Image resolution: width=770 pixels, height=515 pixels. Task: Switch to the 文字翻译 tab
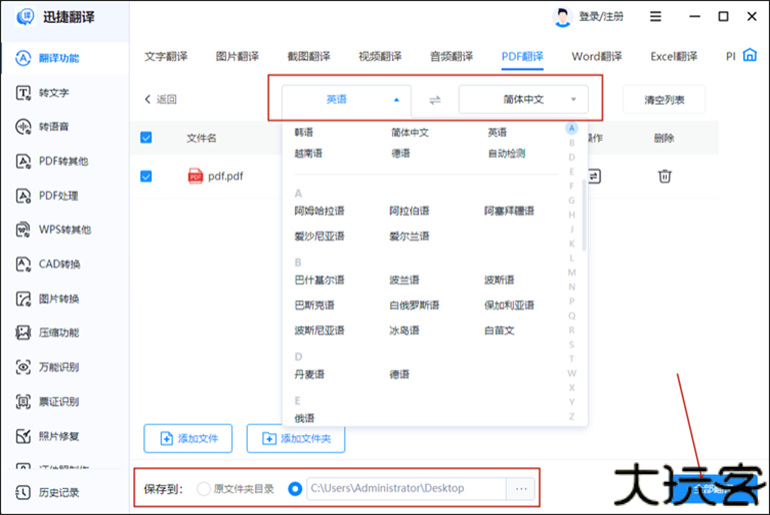tap(166, 56)
